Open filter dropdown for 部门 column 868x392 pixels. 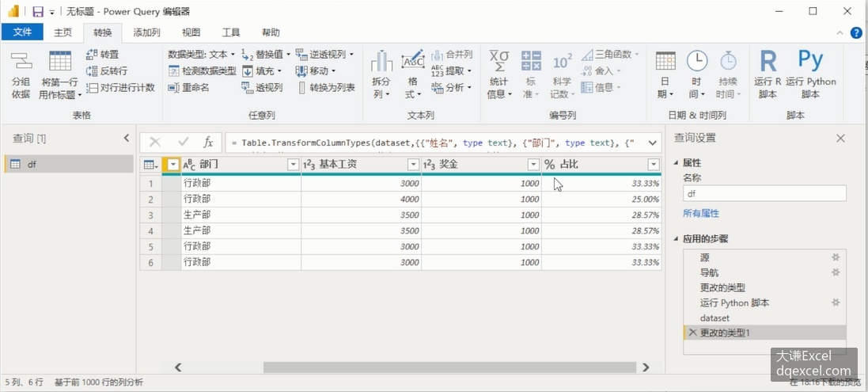click(294, 165)
